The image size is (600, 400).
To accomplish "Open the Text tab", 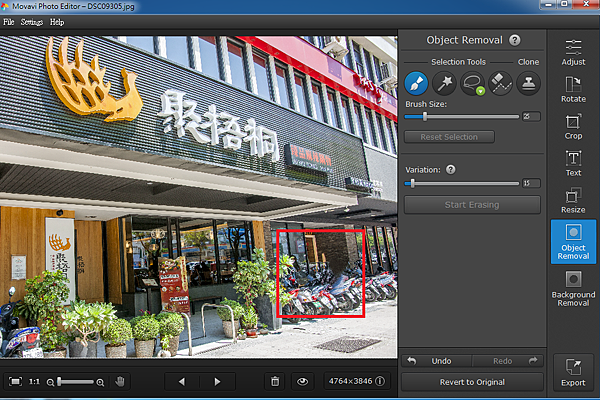I will tap(573, 163).
